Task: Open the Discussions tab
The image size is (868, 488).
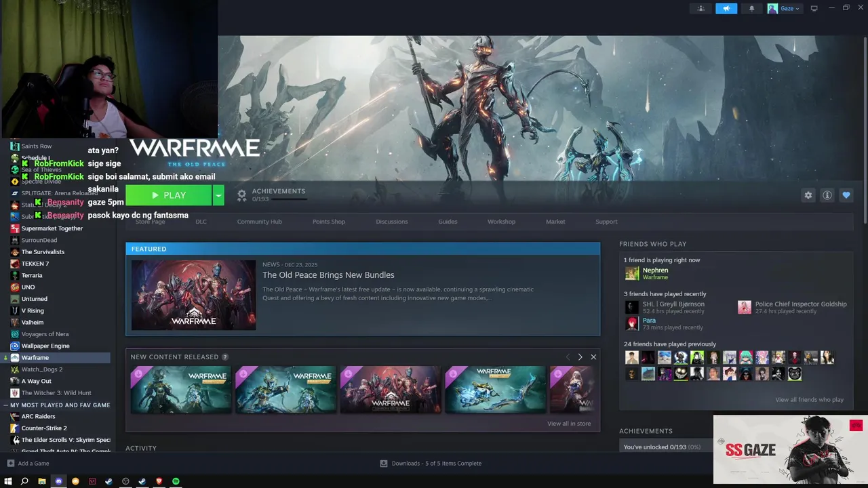Action: (x=392, y=222)
